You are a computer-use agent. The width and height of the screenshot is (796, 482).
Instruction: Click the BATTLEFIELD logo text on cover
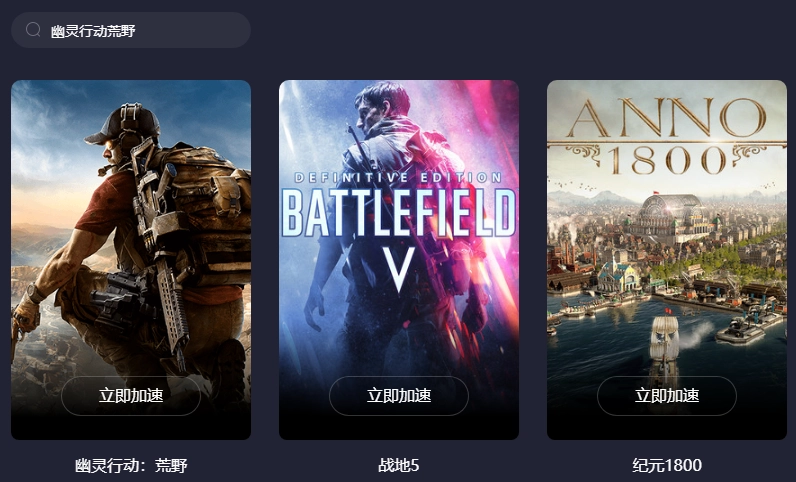399,212
